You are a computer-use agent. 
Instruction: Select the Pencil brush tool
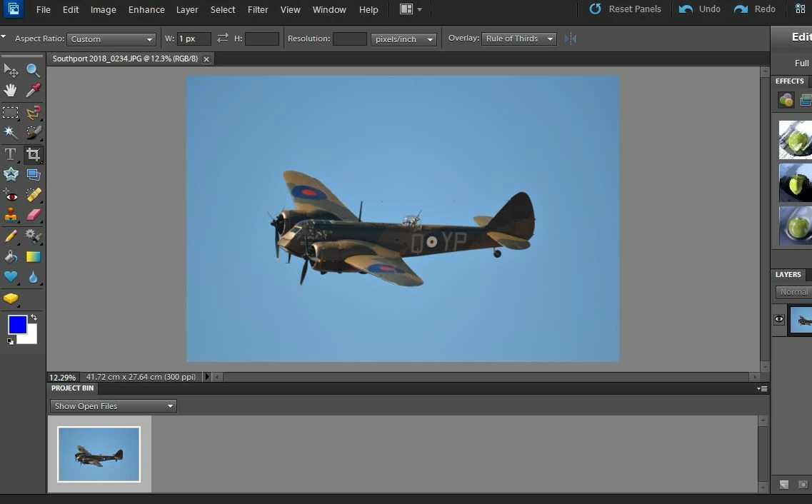(x=11, y=236)
